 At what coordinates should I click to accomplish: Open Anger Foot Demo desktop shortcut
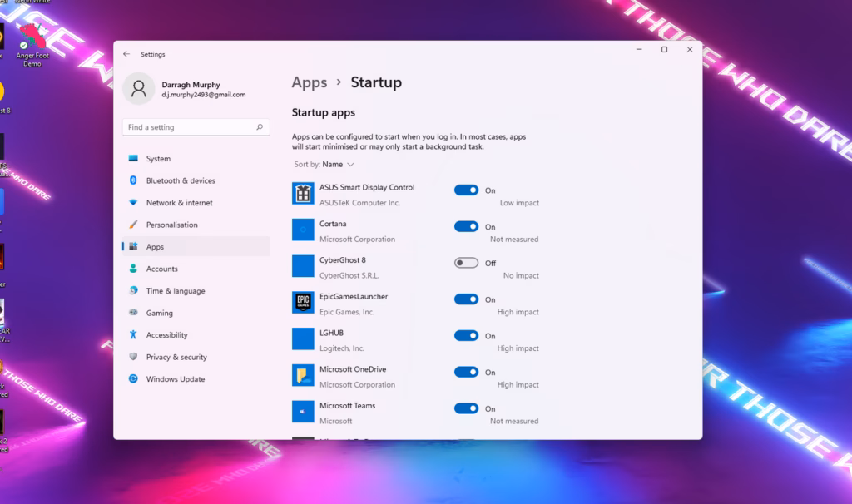[x=32, y=46]
